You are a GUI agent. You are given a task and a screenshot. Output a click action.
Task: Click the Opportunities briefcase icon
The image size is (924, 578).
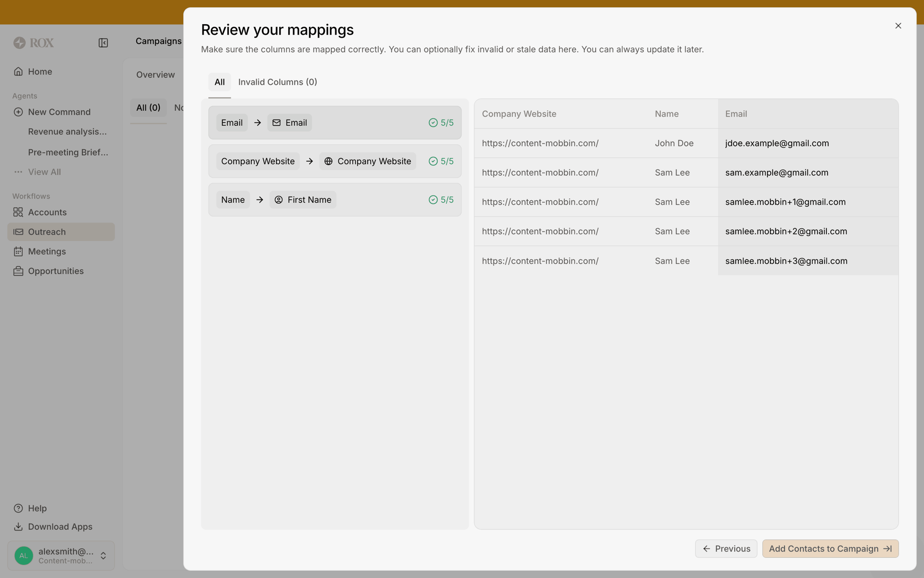[x=18, y=271]
